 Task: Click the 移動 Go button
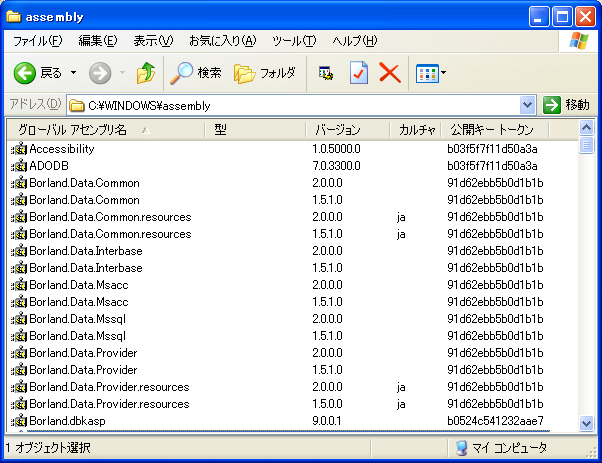[x=566, y=105]
